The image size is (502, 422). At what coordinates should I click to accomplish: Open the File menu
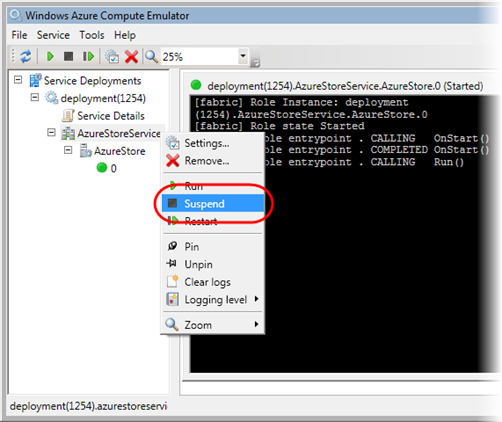click(x=19, y=35)
